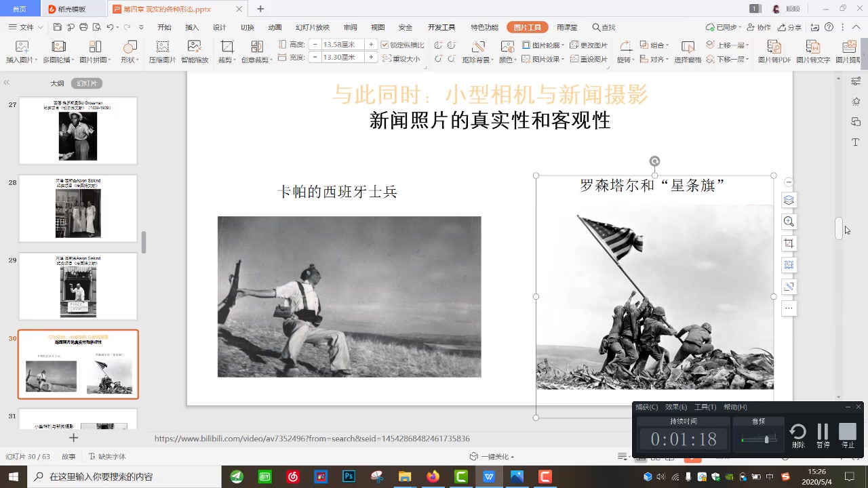Open the Windows Start menu
This screenshot has height=488, width=868.
[14, 476]
